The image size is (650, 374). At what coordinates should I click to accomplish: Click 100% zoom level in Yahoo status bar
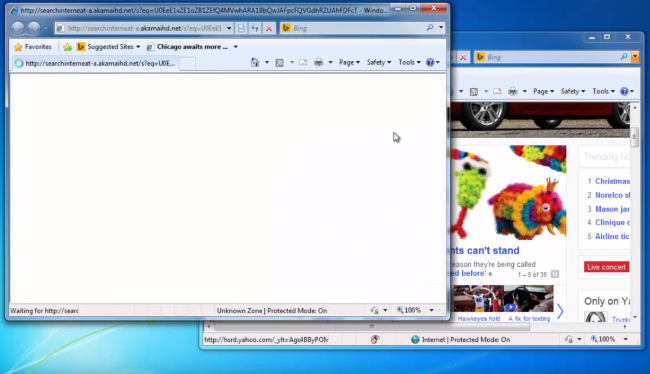[x=604, y=339]
